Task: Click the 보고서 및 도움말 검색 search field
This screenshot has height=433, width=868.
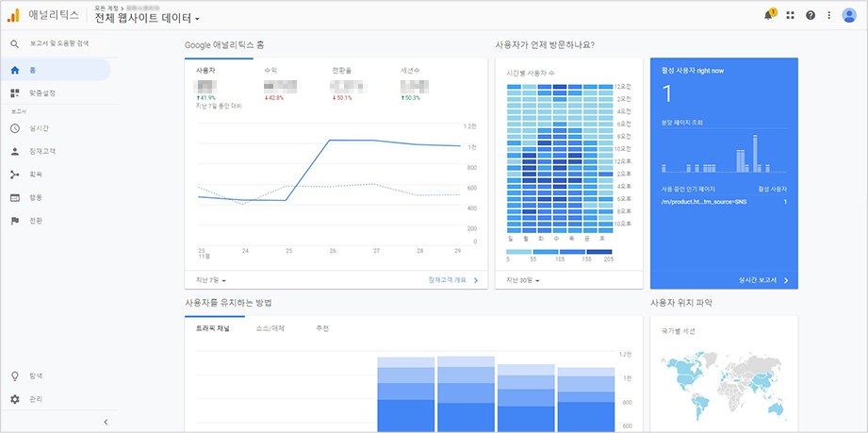Action: [59, 43]
